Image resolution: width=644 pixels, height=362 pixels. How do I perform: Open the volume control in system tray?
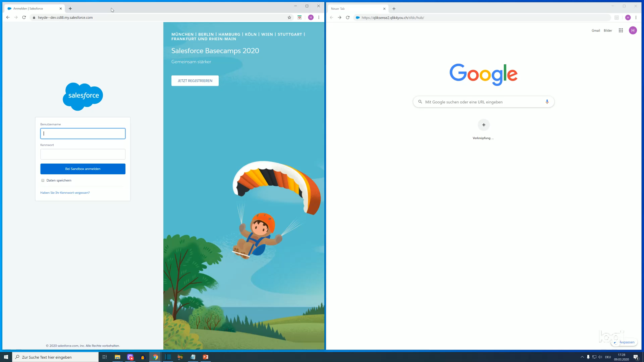point(600,357)
